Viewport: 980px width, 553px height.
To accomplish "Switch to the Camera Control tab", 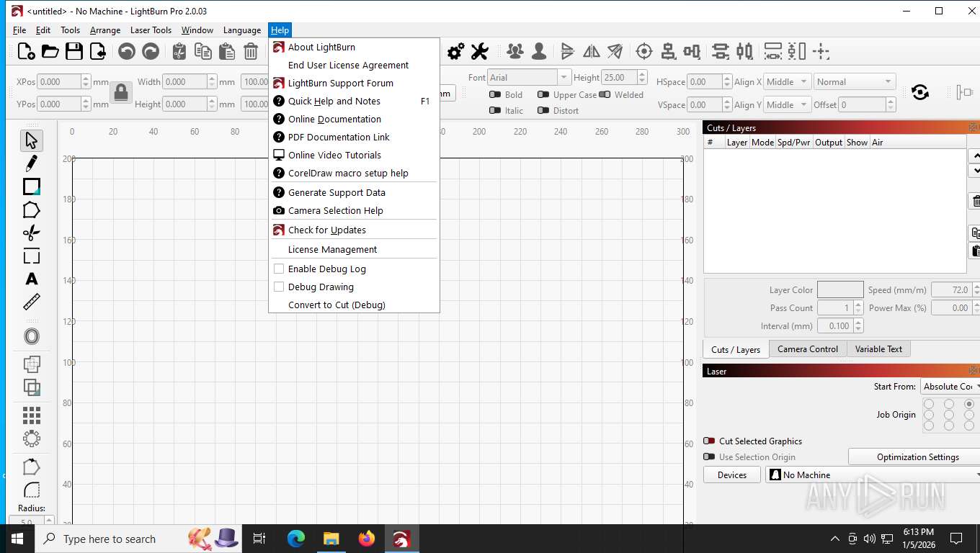I will click(x=808, y=349).
